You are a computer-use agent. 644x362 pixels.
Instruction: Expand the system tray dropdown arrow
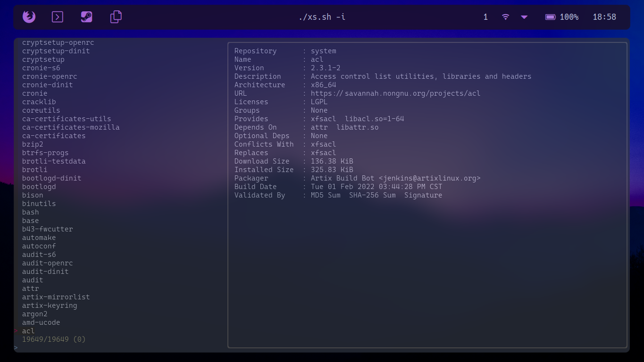click(524, 17)
